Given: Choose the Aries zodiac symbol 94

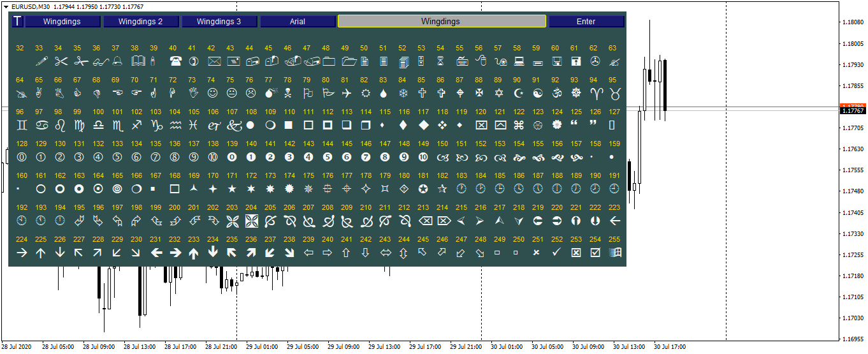Looking at the screenshot, I should [x=595, y=93].
